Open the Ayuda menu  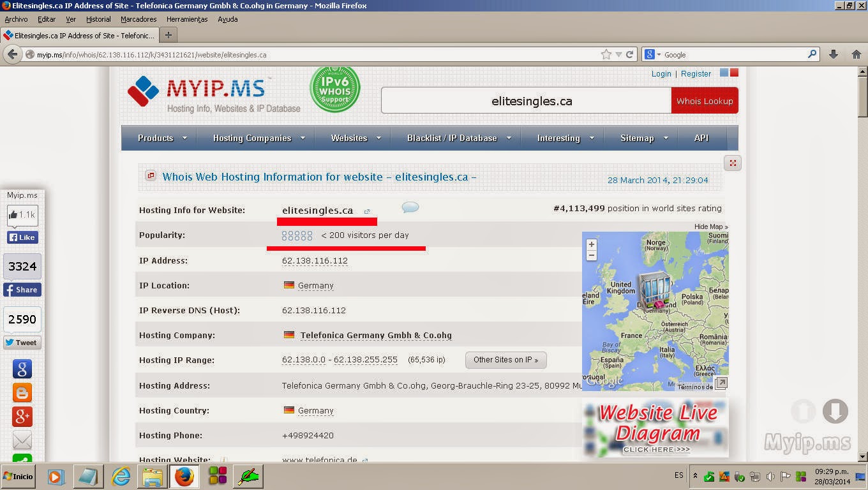(228, 19)
